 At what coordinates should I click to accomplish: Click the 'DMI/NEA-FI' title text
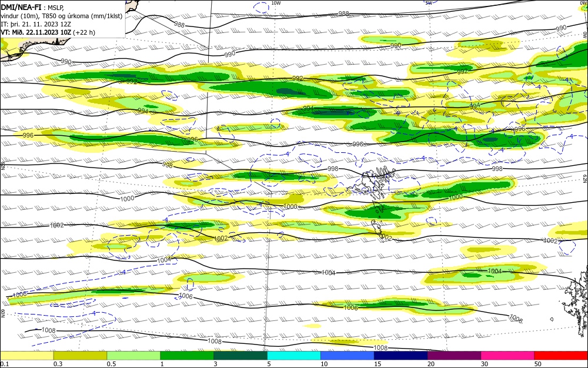point(21,7)
